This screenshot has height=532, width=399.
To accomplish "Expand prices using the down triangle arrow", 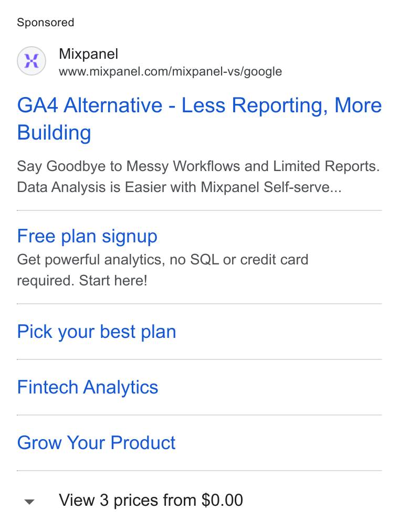I will click(x=29, y=502).
